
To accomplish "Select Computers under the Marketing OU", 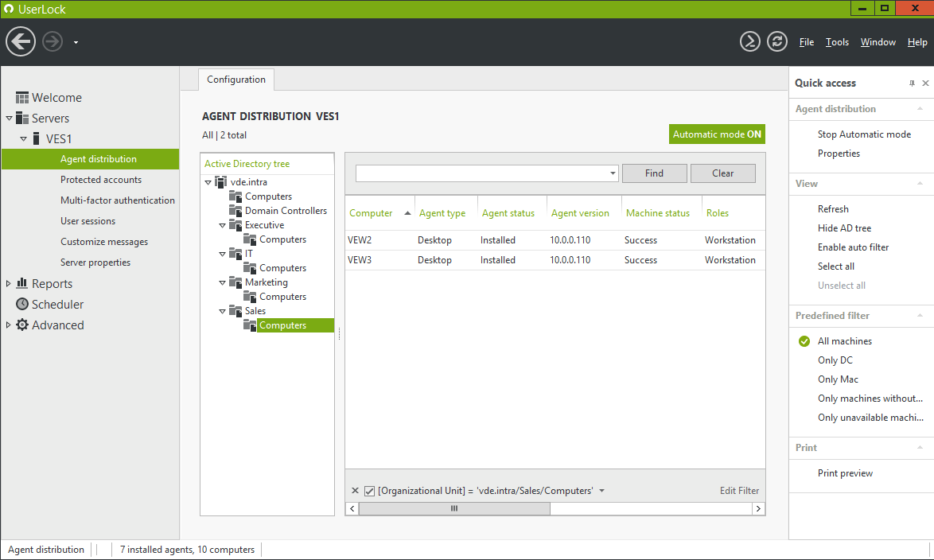I will point(283,297).
